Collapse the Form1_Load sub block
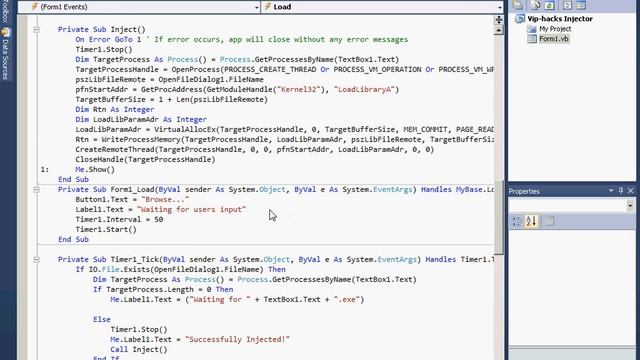 pos(36,189)
